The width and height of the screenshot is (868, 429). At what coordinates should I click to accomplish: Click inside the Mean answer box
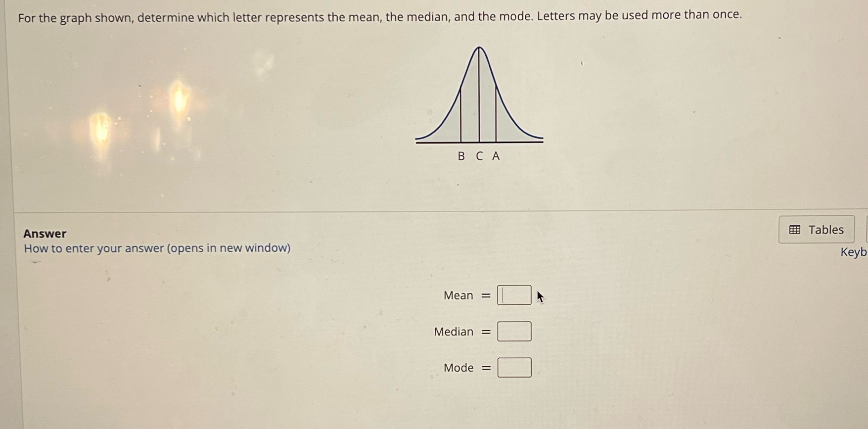pos(514,294)
